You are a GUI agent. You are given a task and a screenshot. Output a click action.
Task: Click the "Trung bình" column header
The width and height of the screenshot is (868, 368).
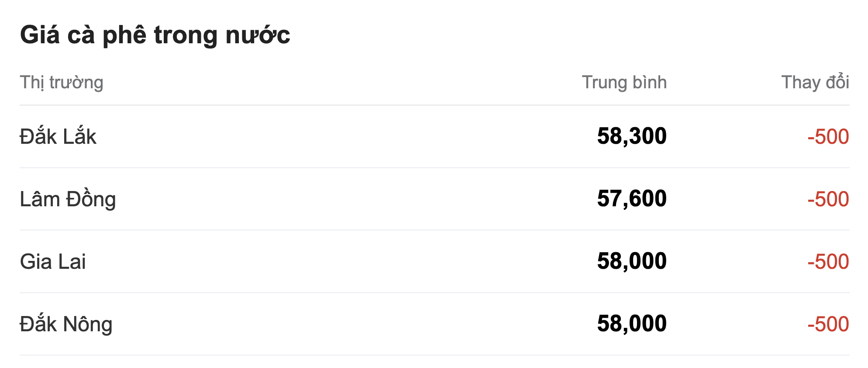tap(624, 83)
